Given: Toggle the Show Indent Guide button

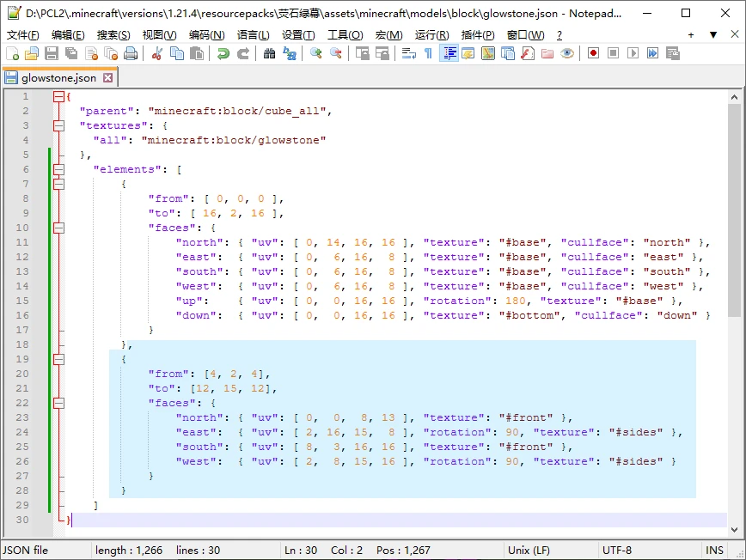Looking at the screenshot, I should [449, 53].
